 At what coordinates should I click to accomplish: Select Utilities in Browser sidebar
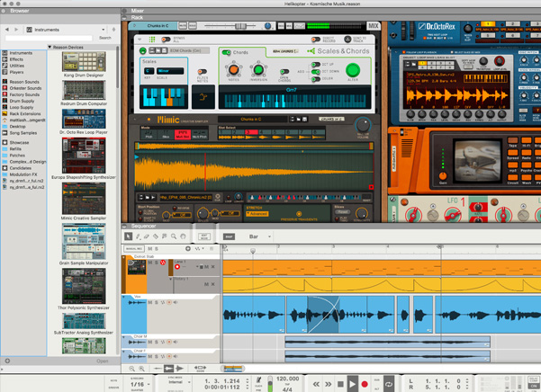[17, 66]
